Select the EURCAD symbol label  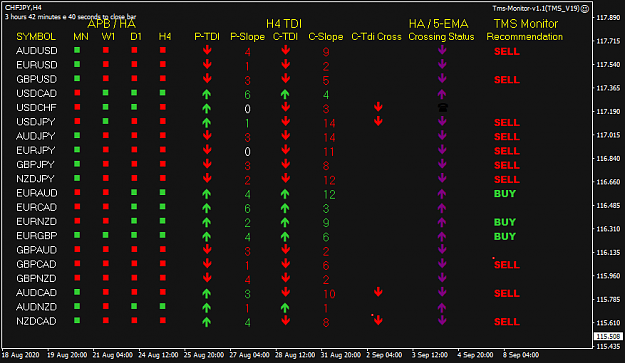pyautogui.click(x=37, y=207)
